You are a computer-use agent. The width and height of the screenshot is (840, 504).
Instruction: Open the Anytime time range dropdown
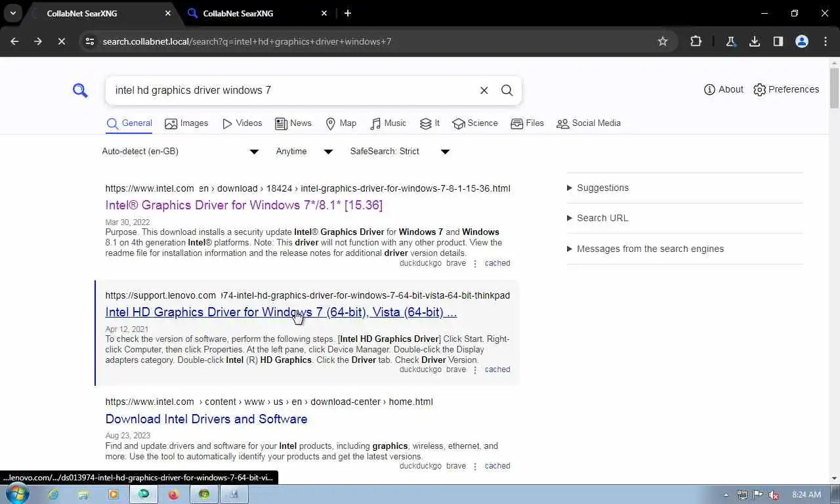[304, 152]
